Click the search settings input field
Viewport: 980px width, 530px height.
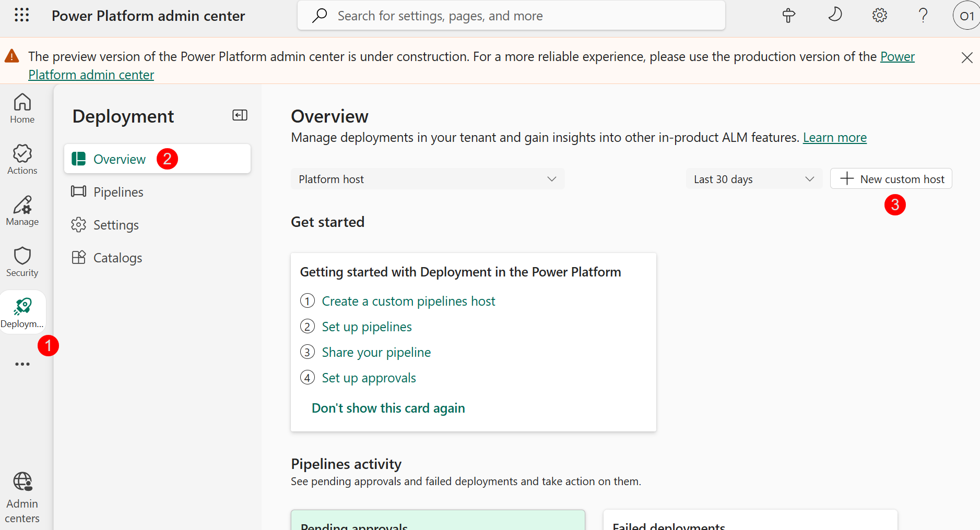coord(512,16)
